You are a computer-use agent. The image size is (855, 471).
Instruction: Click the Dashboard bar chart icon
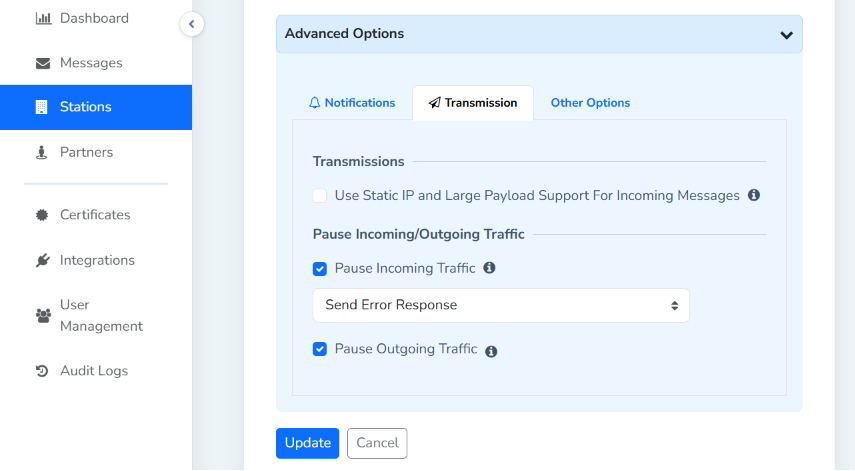click(x=43, y=19)
